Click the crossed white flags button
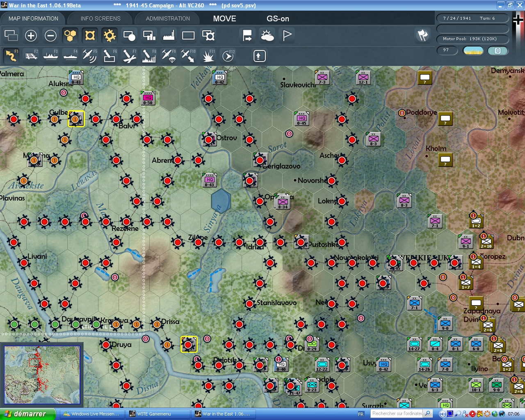Screen dimensions: 525x420 pyautogui.click(x=422, y=35)
